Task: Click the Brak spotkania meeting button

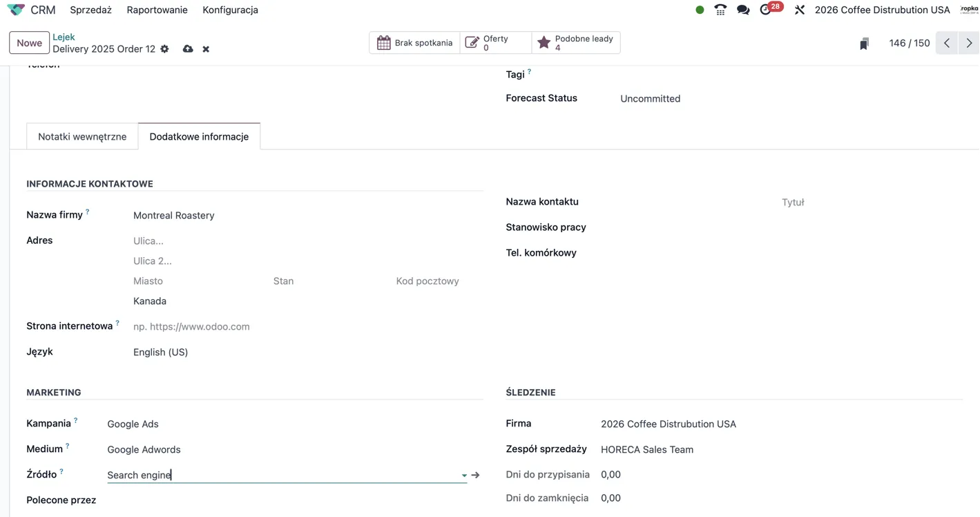Action: tap(415, 43)
